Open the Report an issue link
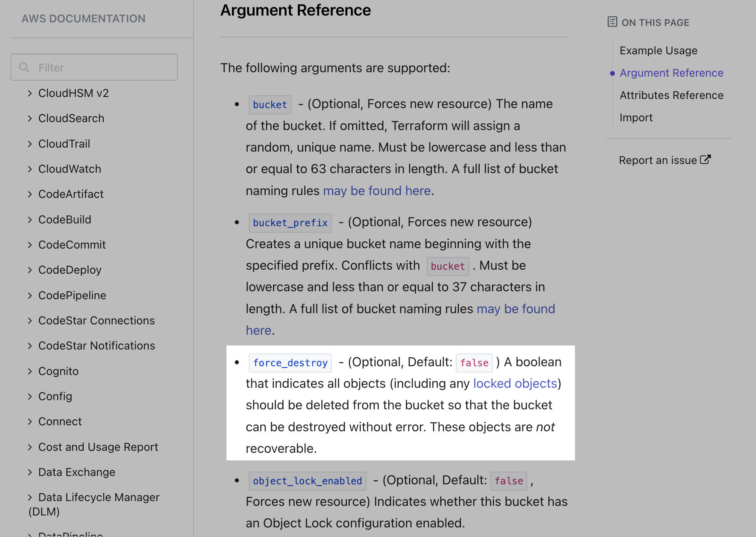 658,160
